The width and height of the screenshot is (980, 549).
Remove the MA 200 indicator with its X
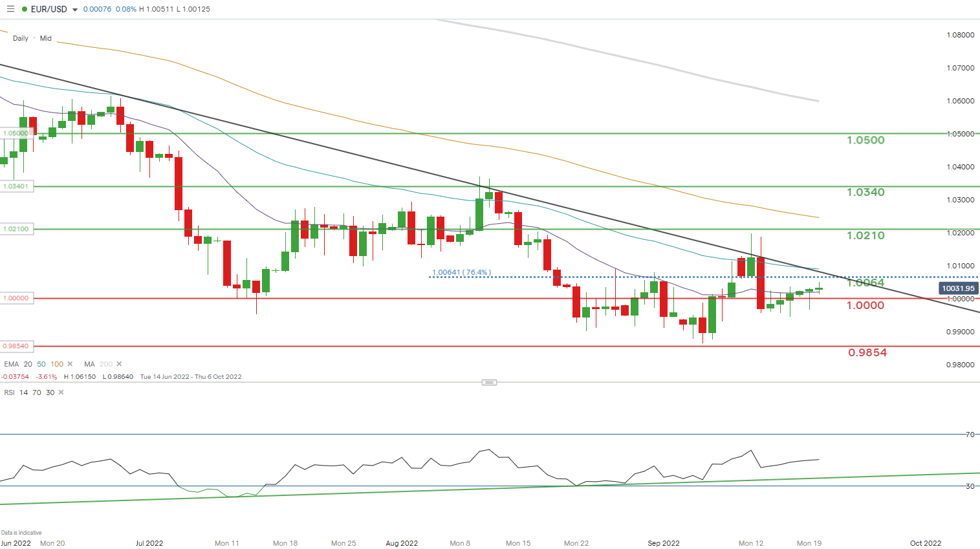coord(119,364)
